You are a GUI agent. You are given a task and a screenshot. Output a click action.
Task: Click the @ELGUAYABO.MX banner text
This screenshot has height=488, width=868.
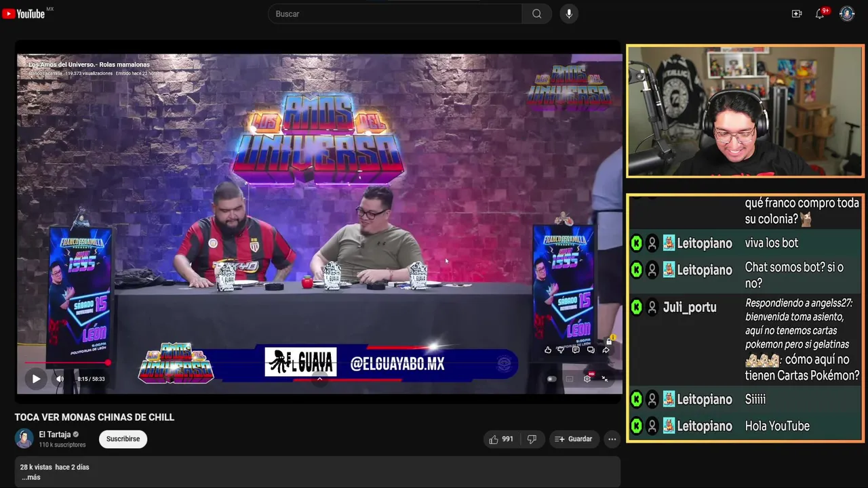tap(397, 364)
